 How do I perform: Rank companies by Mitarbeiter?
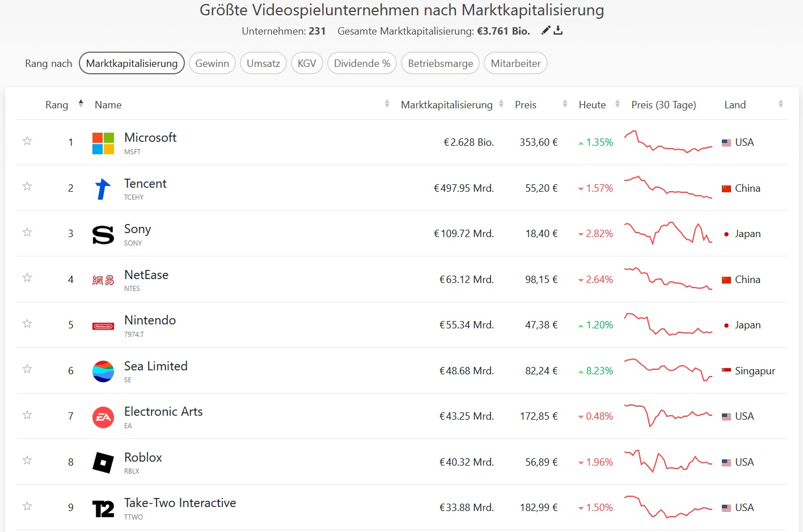[x=515, y=63]
